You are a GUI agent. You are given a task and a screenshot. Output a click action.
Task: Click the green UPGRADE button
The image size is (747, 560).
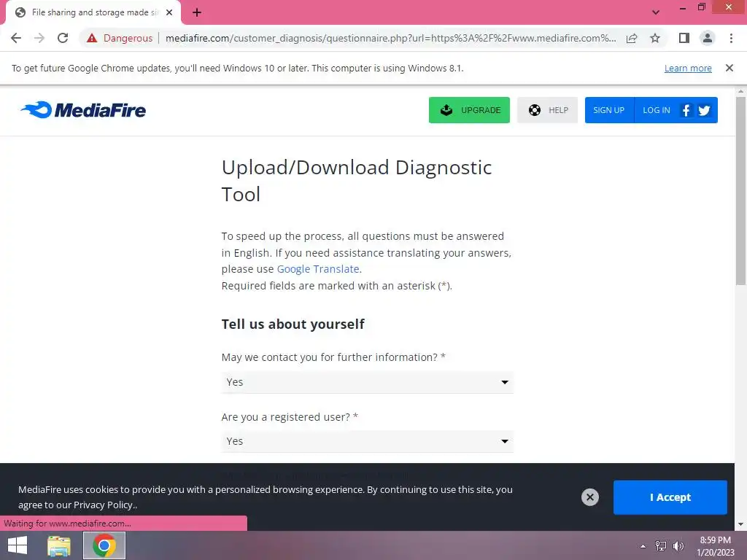469,110
